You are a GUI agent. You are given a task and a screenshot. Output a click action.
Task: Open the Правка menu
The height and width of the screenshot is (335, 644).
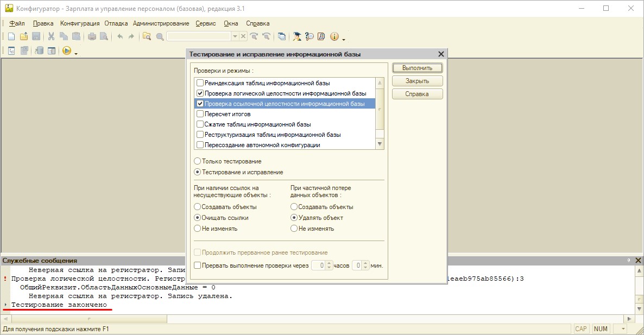click(43, 23)
